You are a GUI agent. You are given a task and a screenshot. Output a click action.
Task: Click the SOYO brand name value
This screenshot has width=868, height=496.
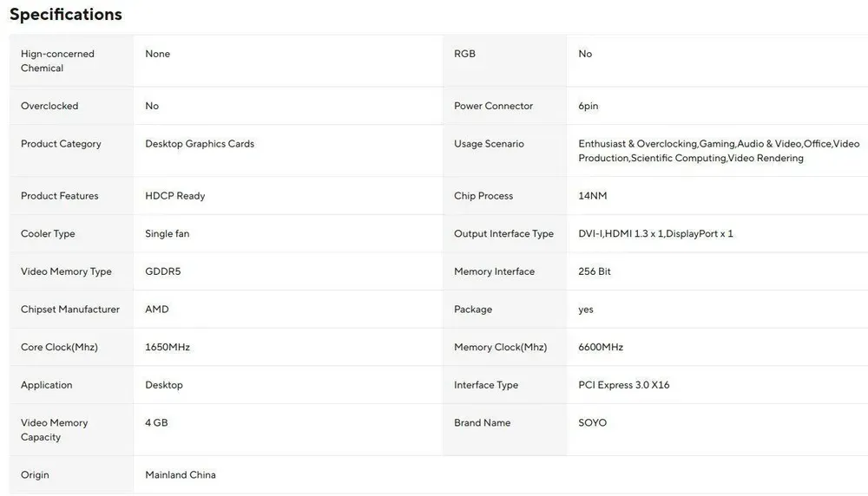pyautogui.click(x=593, y=423)
